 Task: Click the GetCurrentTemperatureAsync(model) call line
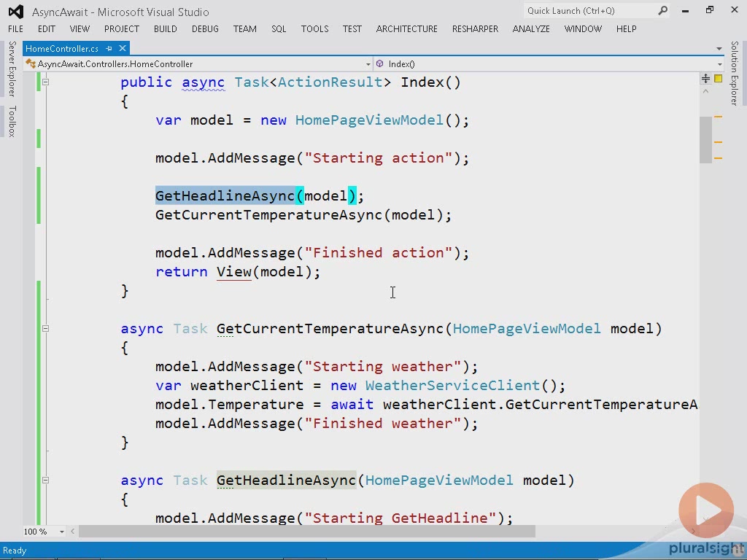pyautogui.click(x=303, y=215)
